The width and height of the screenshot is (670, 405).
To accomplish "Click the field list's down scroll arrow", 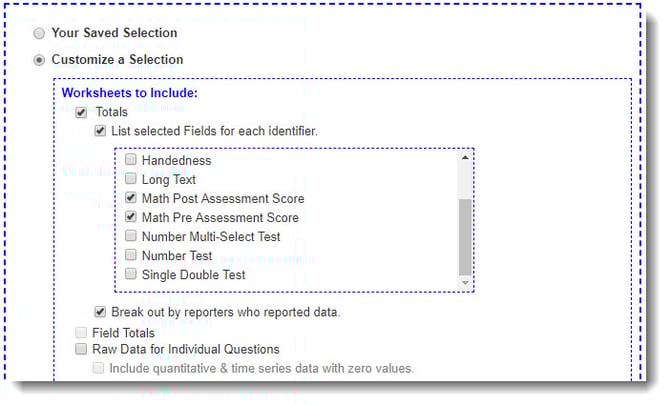I will pos(465,284).
